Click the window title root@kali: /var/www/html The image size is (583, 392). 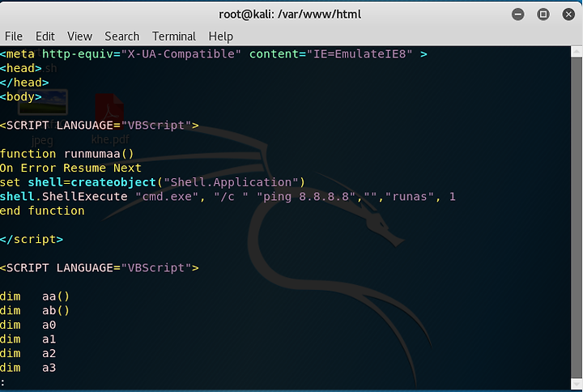pyautogui.click(x=290, y=15)
